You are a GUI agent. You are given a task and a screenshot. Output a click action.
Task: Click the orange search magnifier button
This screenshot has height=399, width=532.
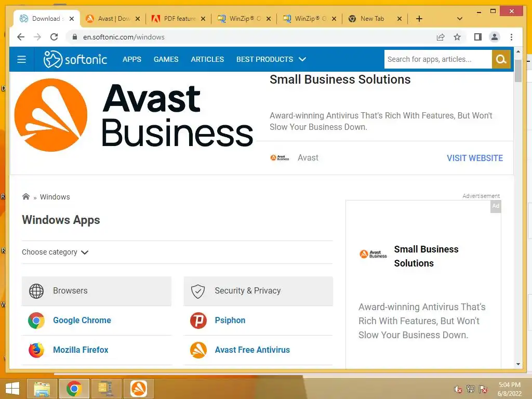coord(501,59)
